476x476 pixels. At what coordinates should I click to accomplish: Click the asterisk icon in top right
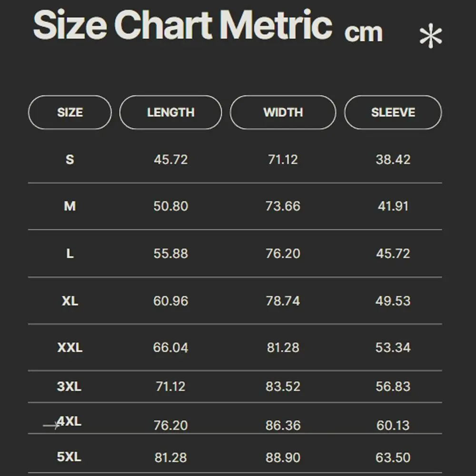click(431, 37)
